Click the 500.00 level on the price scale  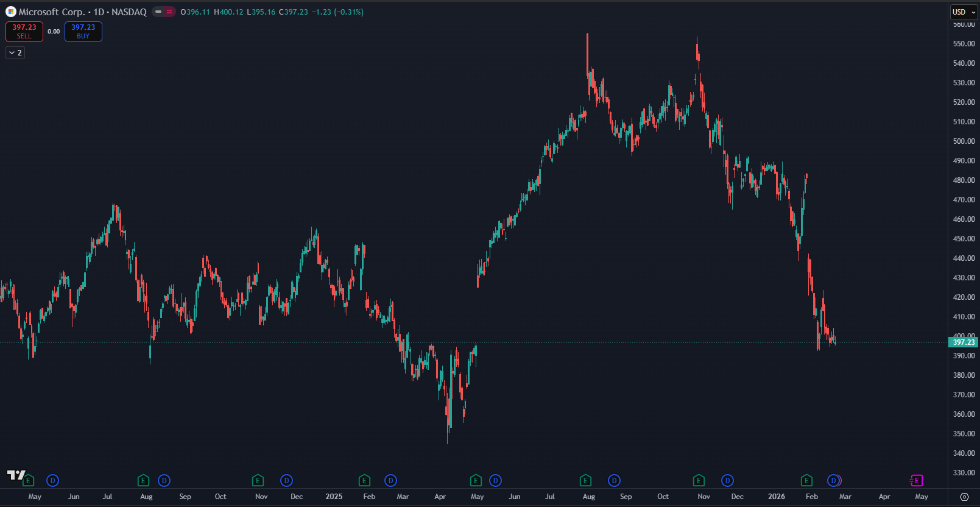click(964, 141)
